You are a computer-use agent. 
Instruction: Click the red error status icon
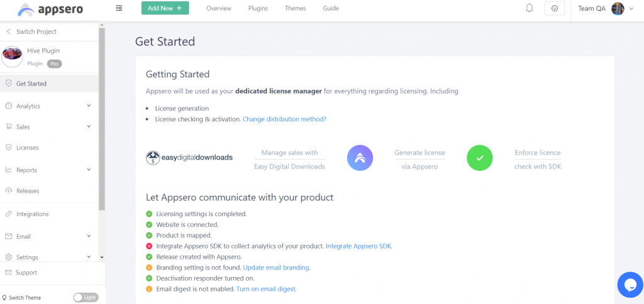(x=149, y=246)
